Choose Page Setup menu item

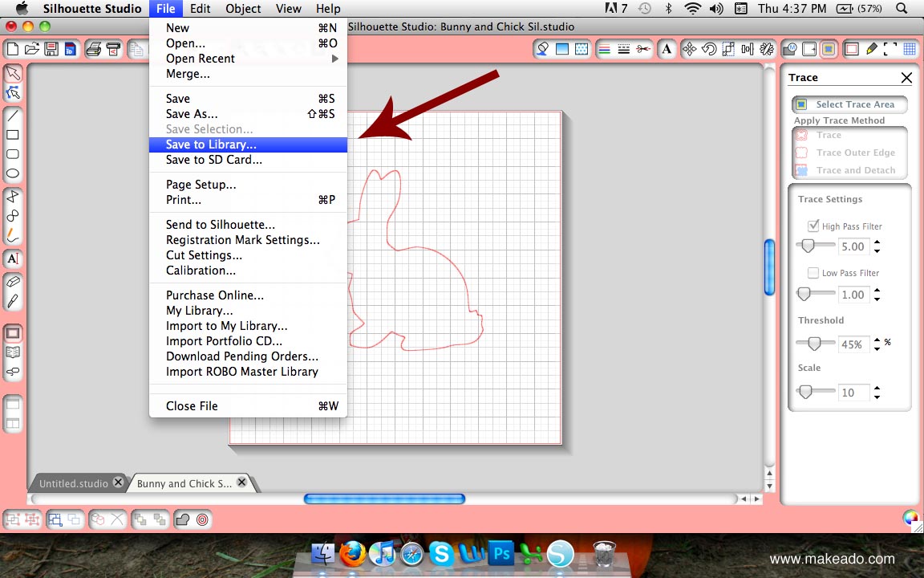(x=248, y=185)
